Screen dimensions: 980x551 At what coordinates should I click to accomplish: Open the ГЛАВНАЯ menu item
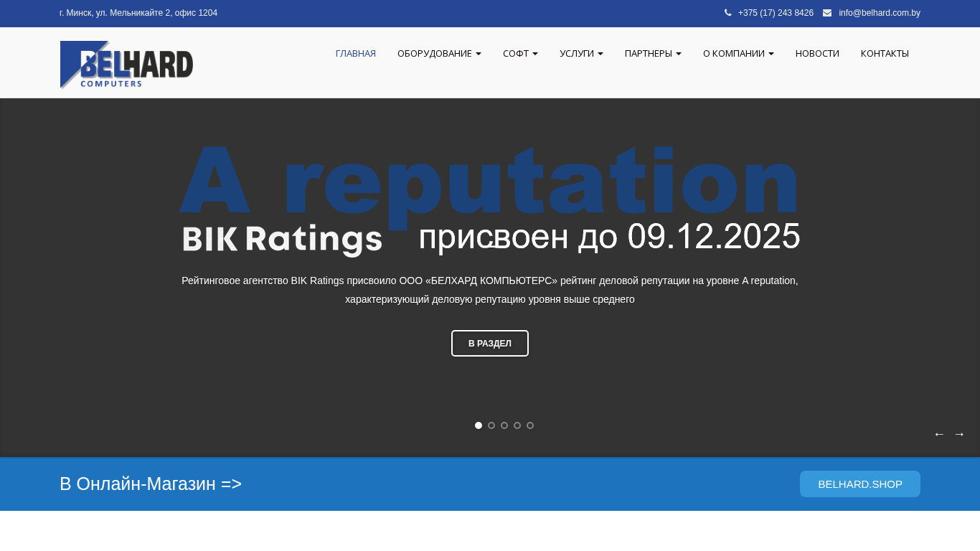356,54
